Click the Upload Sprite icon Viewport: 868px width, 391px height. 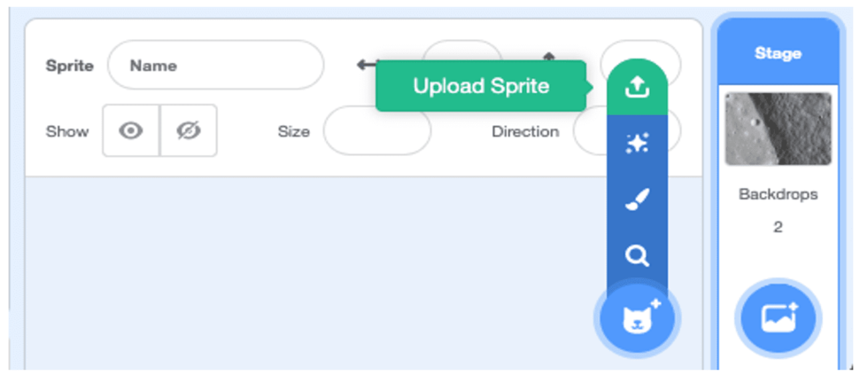[637, 87]
